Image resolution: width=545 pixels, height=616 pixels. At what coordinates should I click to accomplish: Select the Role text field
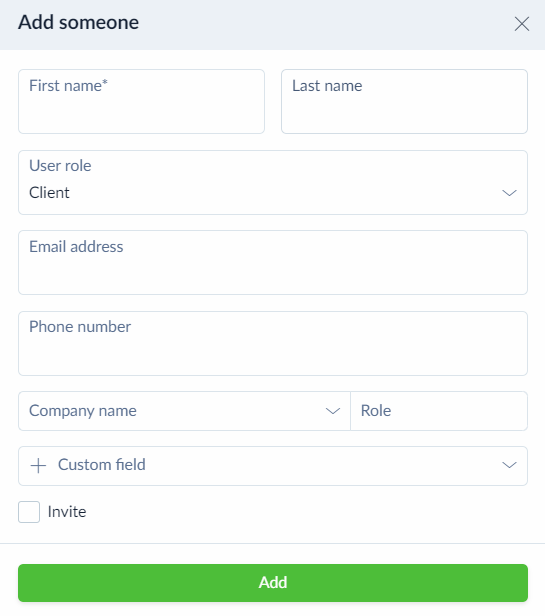pyautogui.click(x=439, y=411)
